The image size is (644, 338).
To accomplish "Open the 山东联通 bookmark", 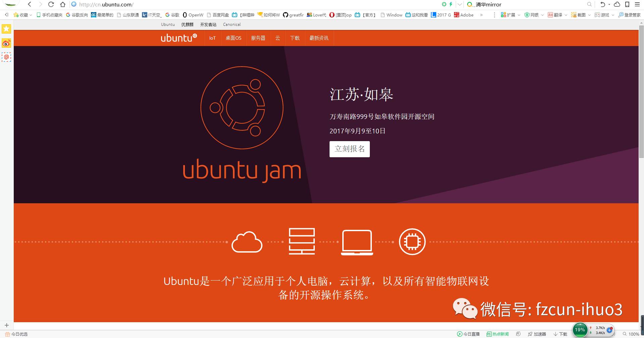I will click(x=128, y=15).
